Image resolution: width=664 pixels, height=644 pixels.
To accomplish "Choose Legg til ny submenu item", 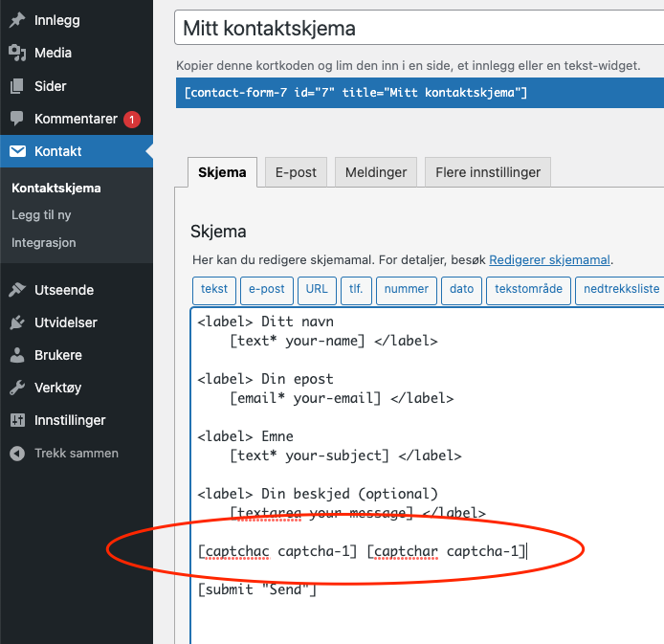I will click(41, 215).
